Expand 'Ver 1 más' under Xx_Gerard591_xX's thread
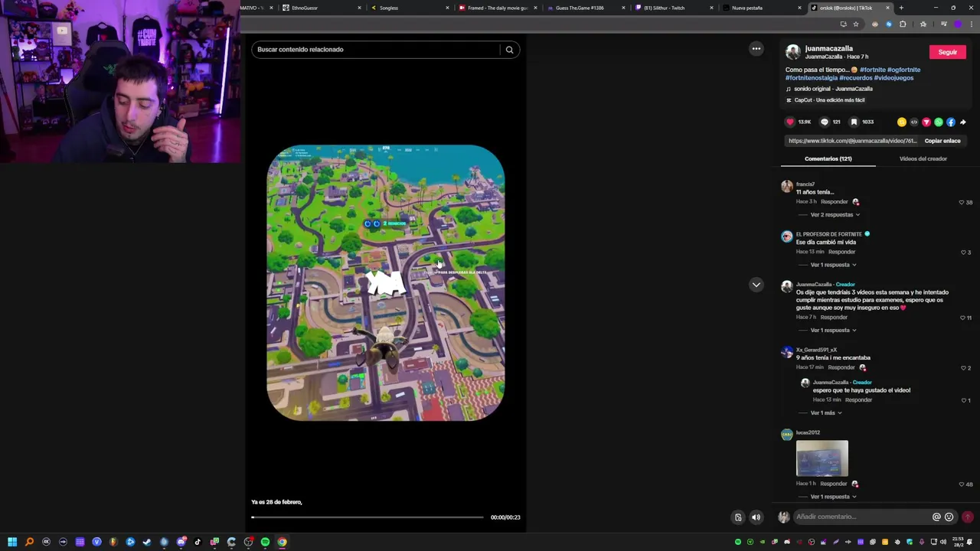The image size is (980, 551). [826, 413]
